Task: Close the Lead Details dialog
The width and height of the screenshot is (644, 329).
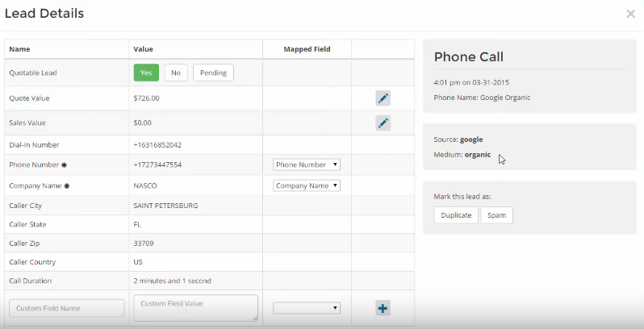Action: (x=630, y=14)
